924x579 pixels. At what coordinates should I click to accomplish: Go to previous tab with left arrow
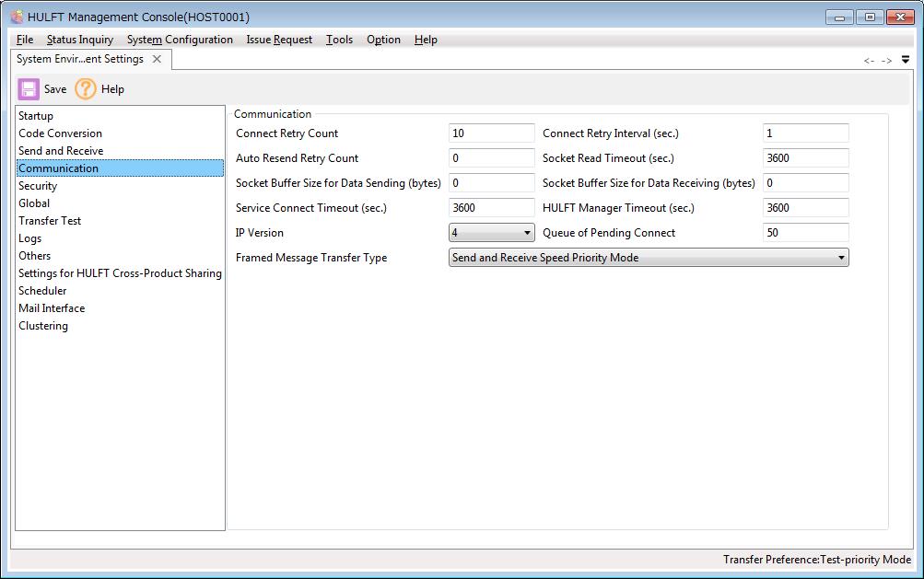[869, 61]
